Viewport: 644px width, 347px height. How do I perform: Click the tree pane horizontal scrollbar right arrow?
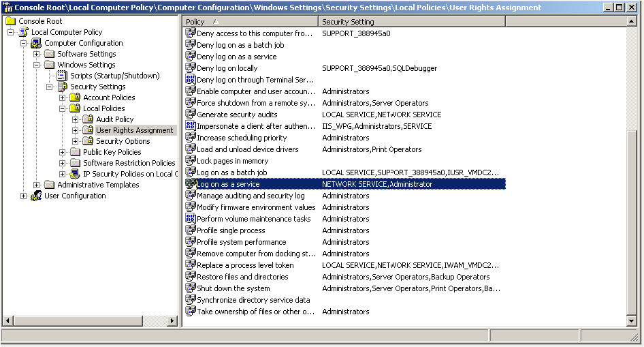[173, 320]
